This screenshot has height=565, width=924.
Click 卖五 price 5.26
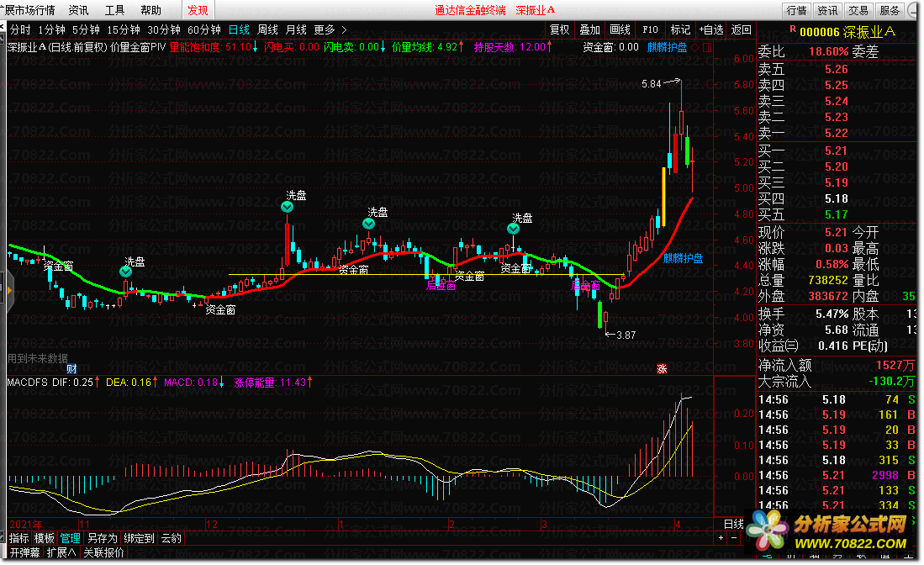point(837,69)
